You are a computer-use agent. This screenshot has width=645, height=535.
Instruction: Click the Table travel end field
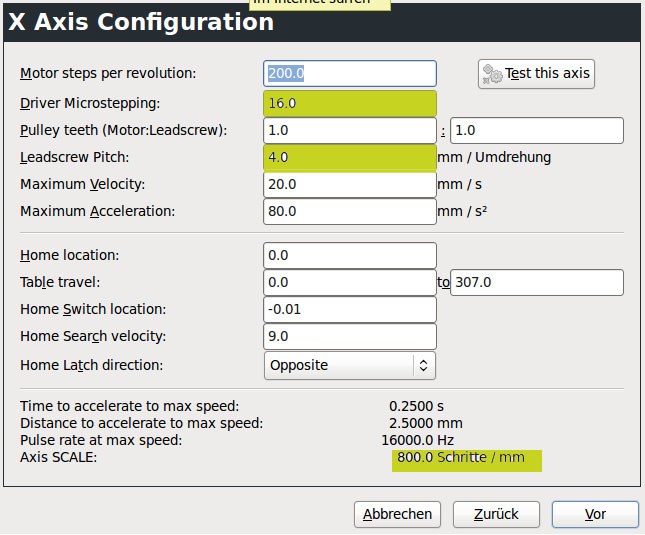click(x=537, y=283)
